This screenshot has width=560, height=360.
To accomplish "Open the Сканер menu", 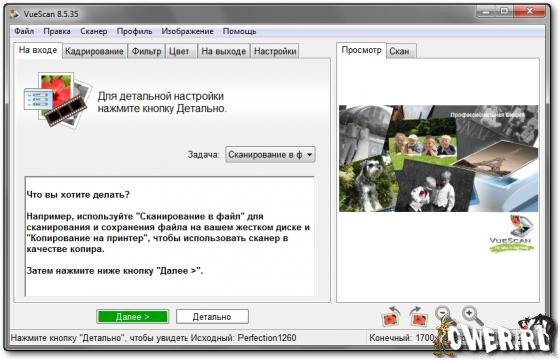I will [x=94, y=31].
